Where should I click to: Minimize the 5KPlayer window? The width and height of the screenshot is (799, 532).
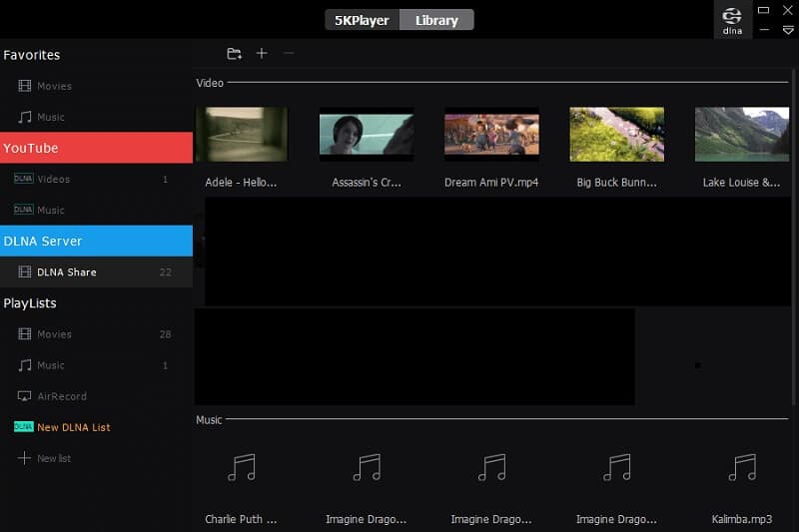(764, 30)
